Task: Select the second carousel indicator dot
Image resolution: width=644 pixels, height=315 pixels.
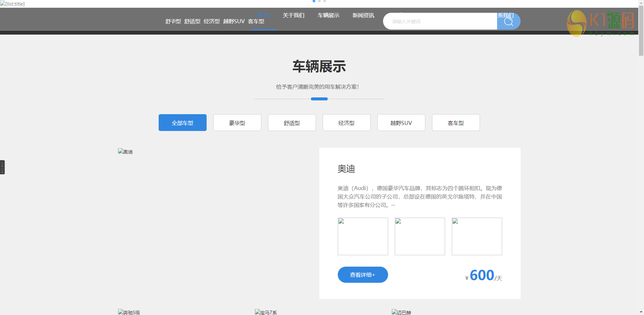Action: 319,1
